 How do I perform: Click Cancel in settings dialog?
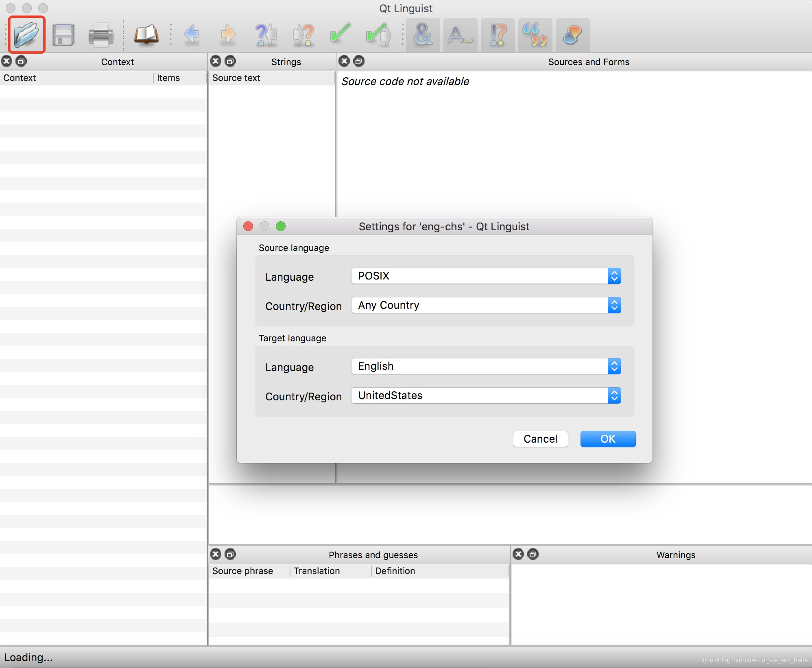(x=540, y=439)
